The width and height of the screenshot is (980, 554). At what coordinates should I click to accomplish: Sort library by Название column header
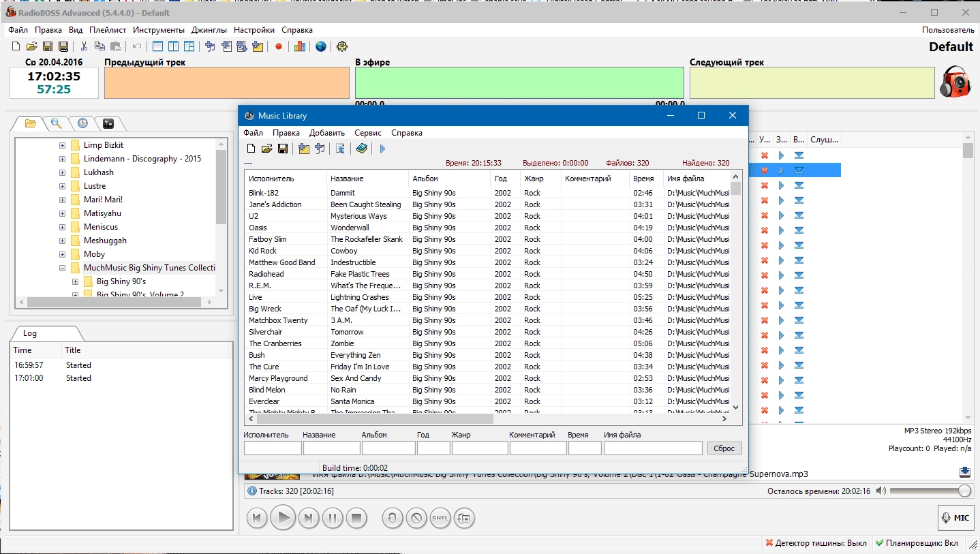tap(367, 179)
